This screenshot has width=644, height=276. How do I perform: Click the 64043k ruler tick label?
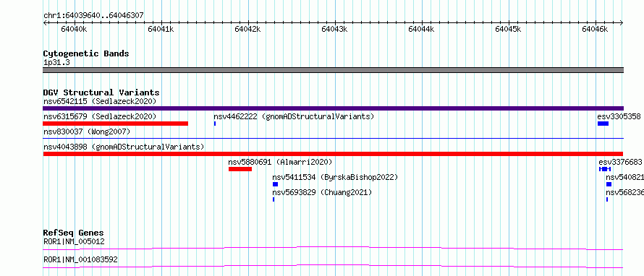(335, 29)
